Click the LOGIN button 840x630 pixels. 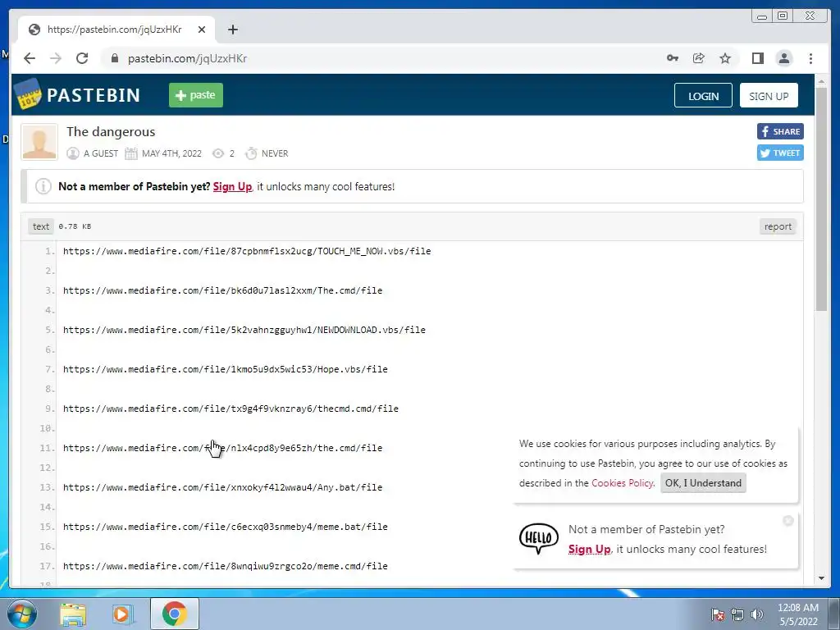703,96
